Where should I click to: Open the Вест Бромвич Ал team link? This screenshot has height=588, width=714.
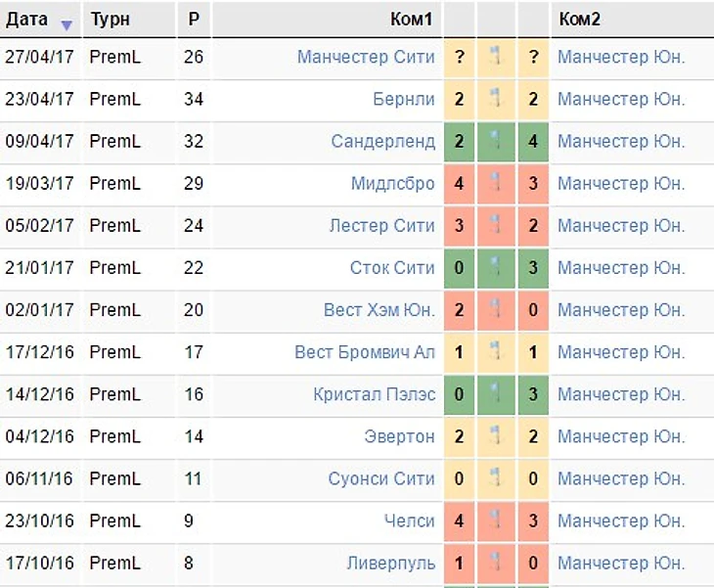(365, 352)
